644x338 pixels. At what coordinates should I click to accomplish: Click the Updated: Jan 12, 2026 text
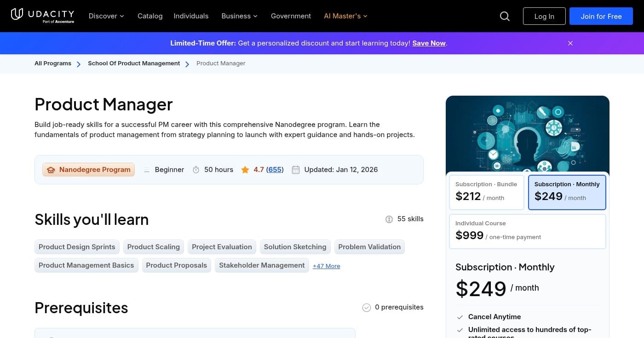pos(341,170)
